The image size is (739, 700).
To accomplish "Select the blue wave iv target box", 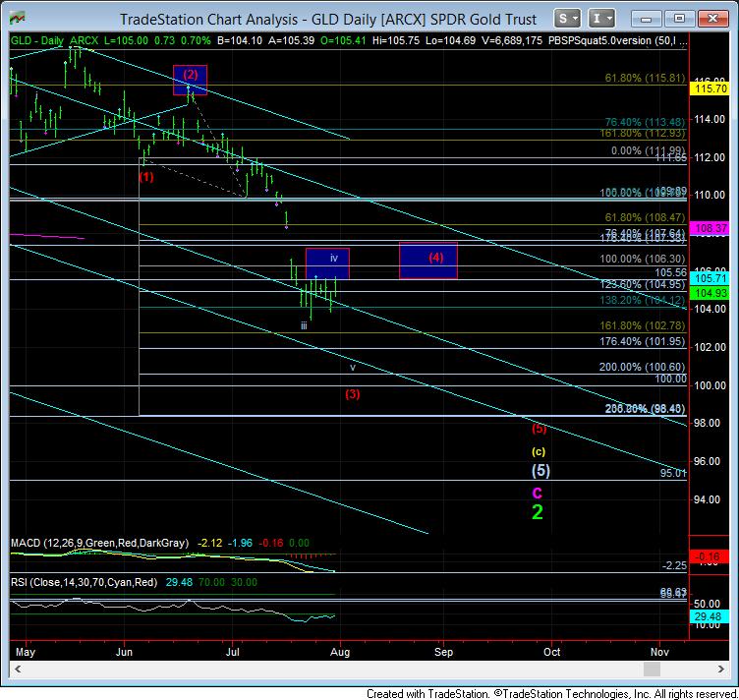I will (x=327, y=263).
